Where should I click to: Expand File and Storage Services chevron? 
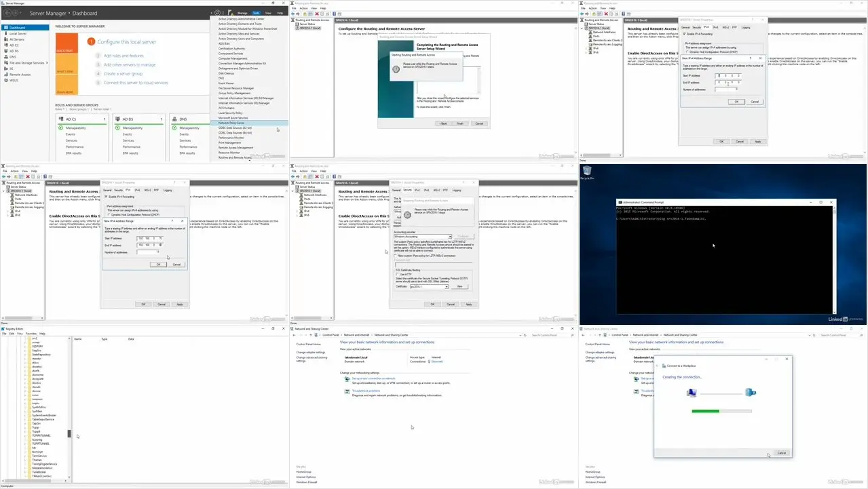click(47, 62)
